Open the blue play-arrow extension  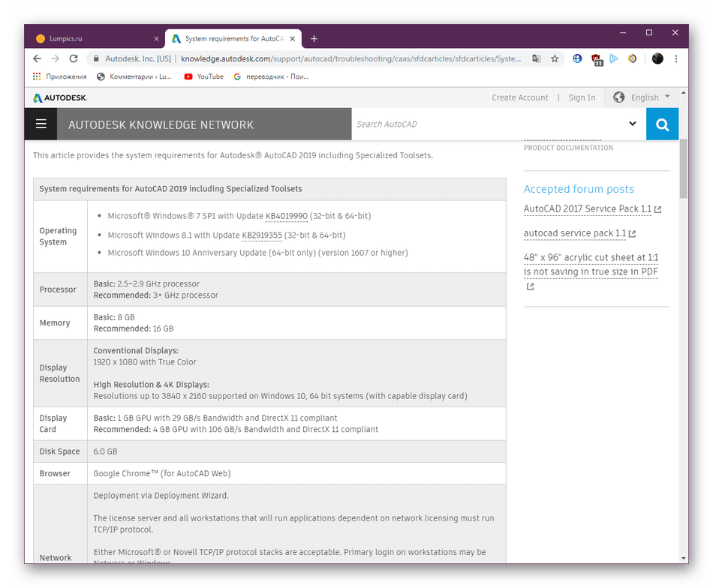pos(614,58)
